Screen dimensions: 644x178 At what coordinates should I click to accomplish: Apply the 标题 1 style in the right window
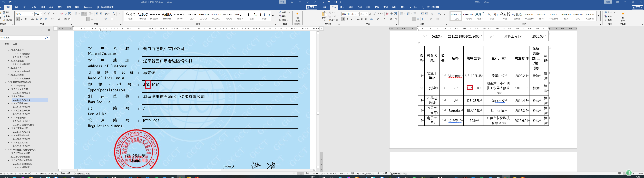tap(480, 16)
